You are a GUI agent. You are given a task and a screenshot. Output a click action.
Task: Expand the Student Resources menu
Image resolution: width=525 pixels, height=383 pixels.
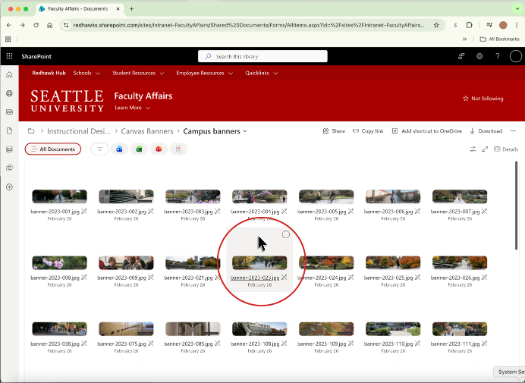pyautogui.click(x=138, y=73)
